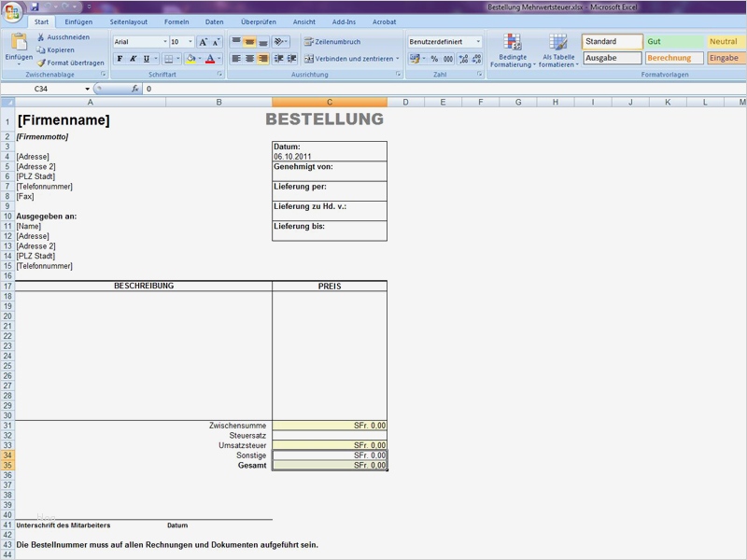Toggle italic formatting (K)
The height and width of the screenshot is (560, 747).
[x=133, y=59]
